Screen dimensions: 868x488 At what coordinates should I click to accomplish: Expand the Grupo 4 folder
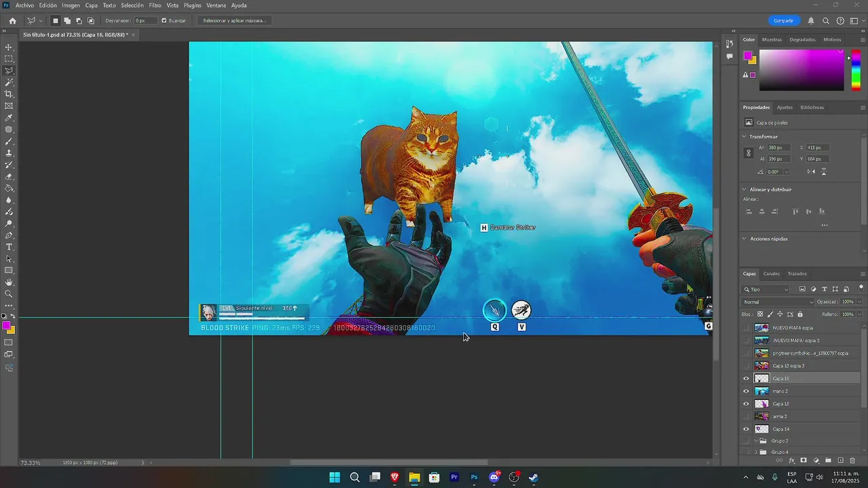[756, 452]
